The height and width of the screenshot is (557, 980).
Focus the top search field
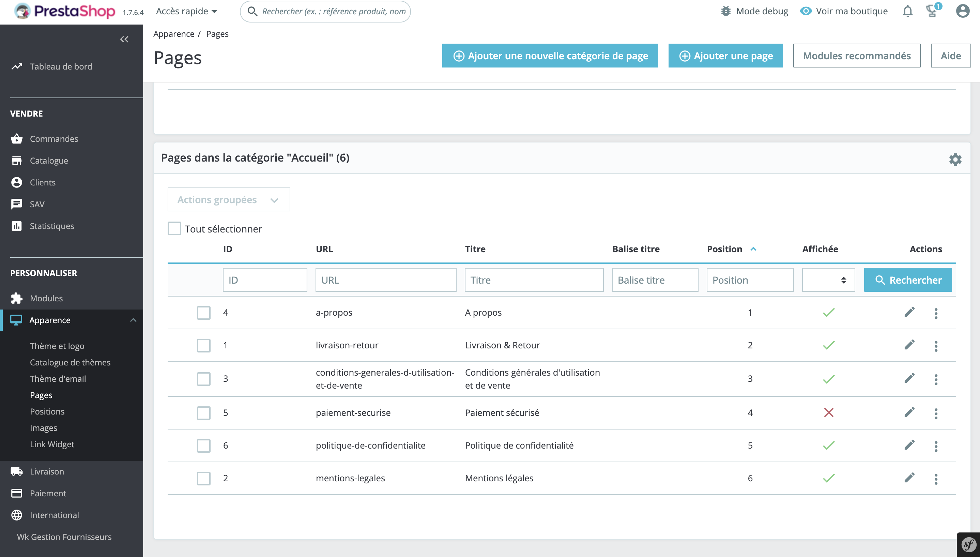click(325, 12)
